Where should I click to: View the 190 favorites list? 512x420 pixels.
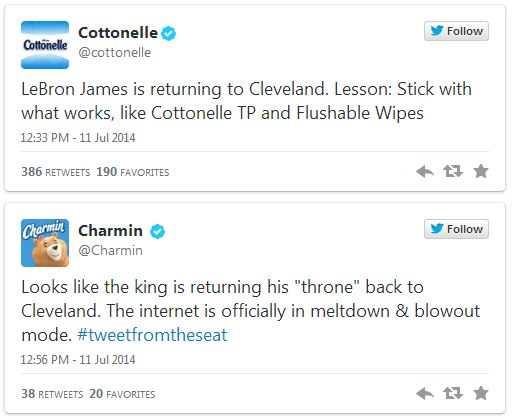(x=133, y=172)
